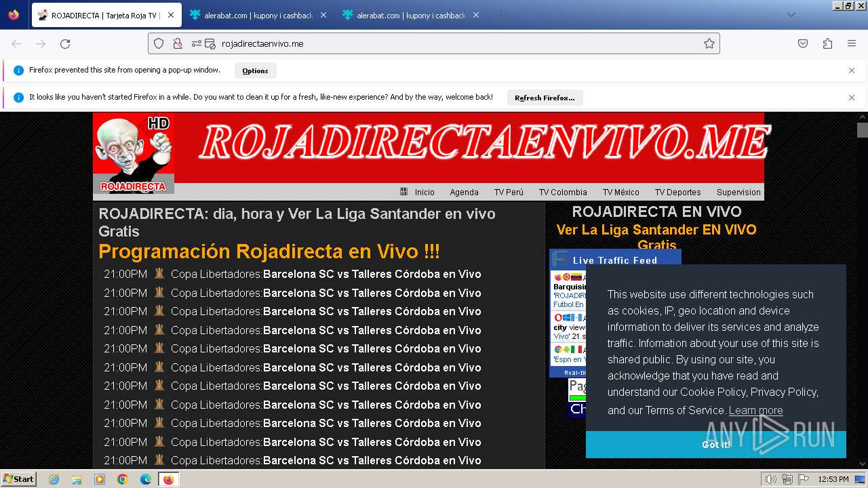Open the TV Deportes menu item

tap(678, 192)
